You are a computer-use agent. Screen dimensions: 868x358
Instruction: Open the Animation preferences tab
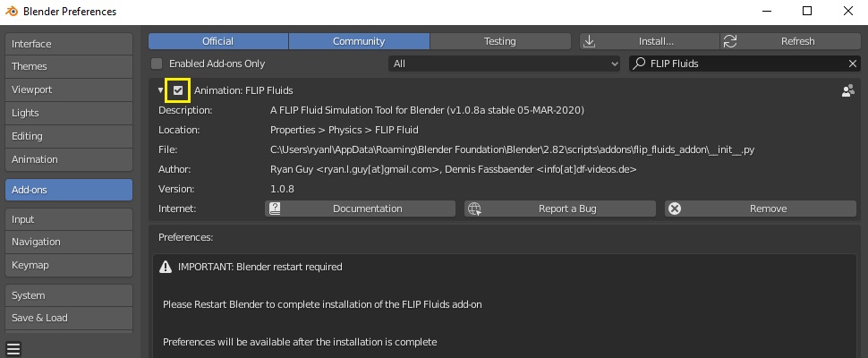coord(69,159)
